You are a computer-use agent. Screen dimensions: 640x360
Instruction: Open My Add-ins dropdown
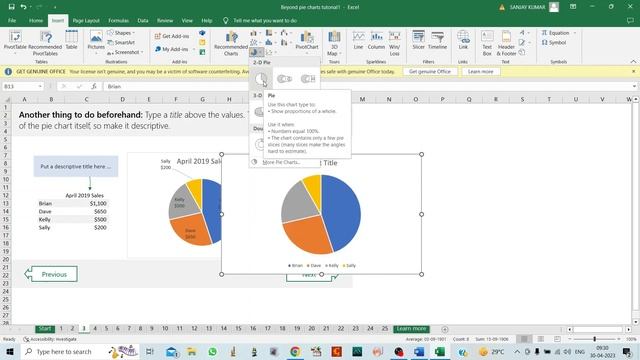coord(175,49)
